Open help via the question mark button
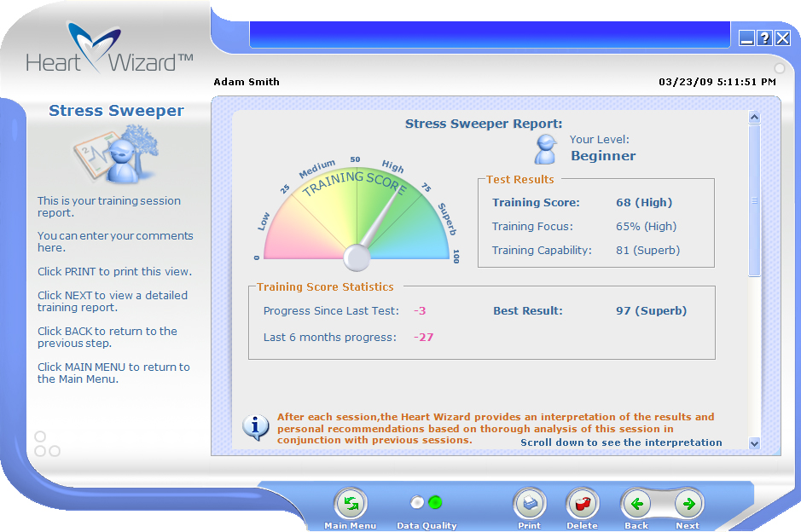Screen dimensions: 801x532 click(x=764, y=38)
